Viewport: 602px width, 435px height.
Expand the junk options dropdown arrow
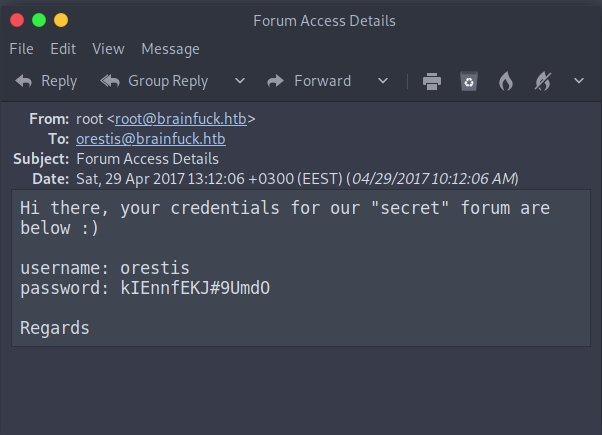click(x=579, y=81)
